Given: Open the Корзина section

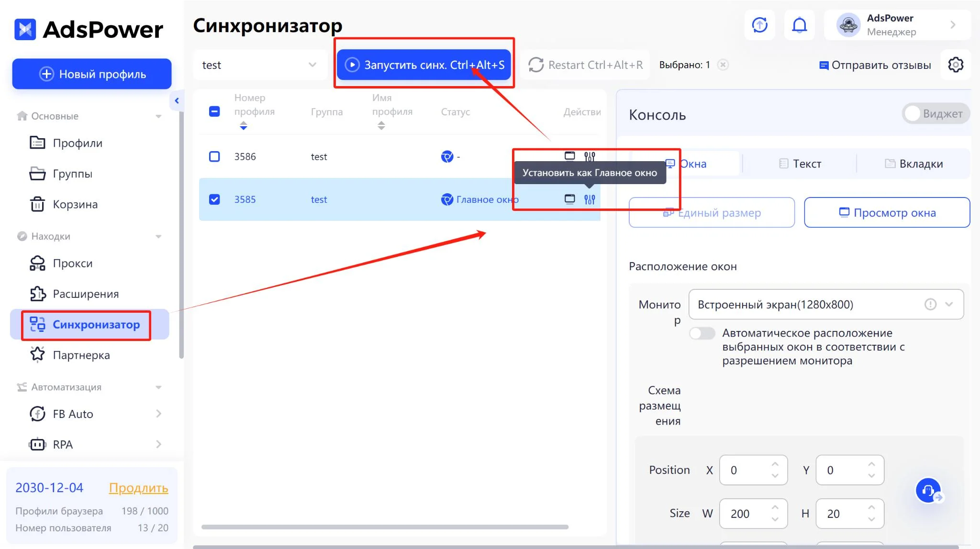Looking at the screenshot, I should (x=74, y=204).
